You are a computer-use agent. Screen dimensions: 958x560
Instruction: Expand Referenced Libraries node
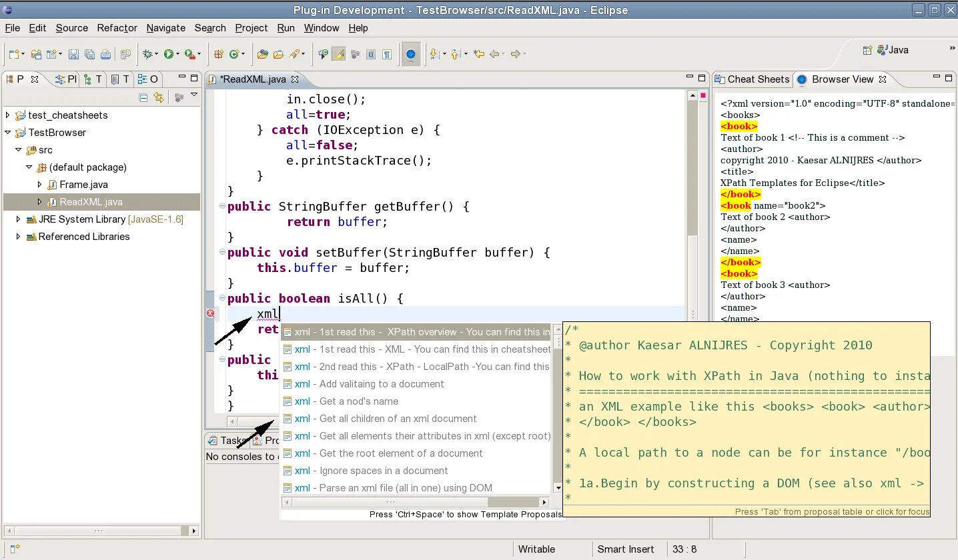coord(18,237)
